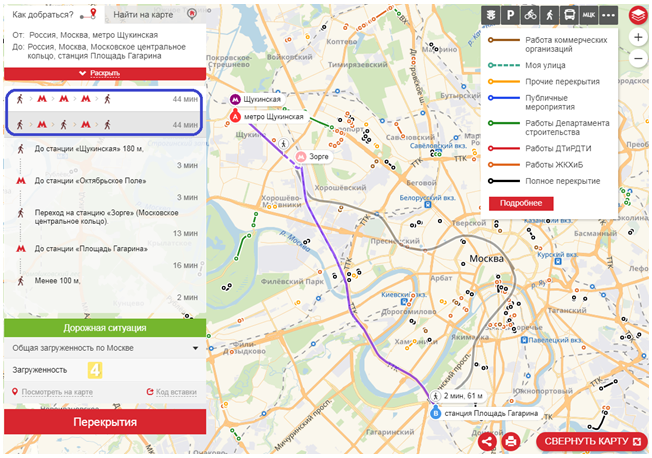Expand route form with Раскрыть
The width and height of the screenshot is (652, 458).
pyautogui.click(x=105, y=74)
